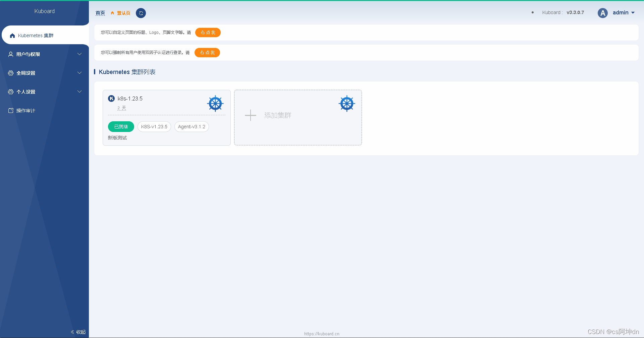Viewport: 644px width, 338px height.
Task: Expand the 用户与权限 menu chevron
Action: click(79, 54)
